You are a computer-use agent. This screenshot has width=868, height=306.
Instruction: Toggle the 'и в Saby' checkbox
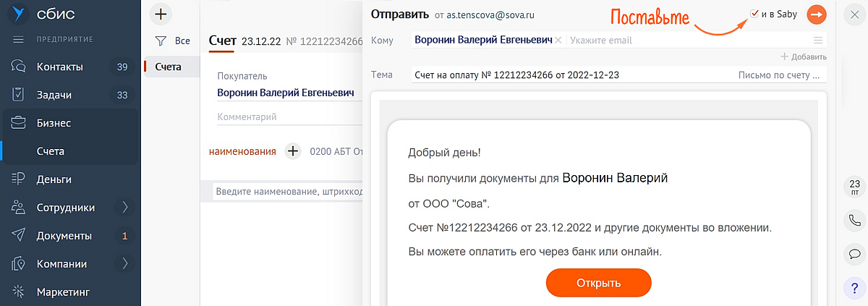point(754,14)
